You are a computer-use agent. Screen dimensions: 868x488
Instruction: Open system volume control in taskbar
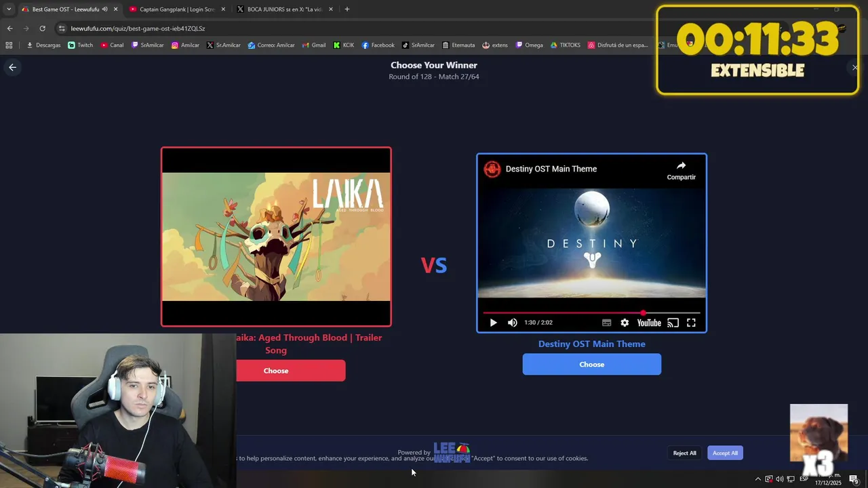(x=779, y=479)
